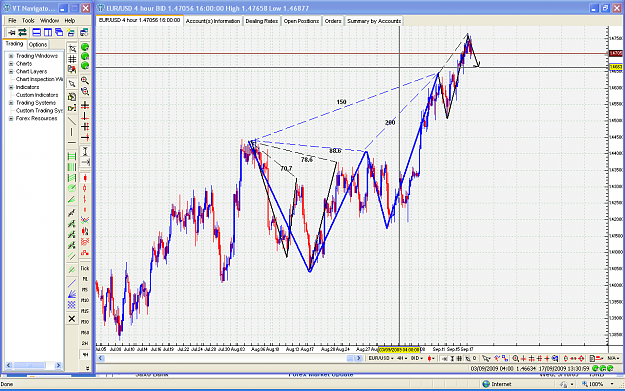625x391 pixels.
Task: Expand the Forex Resources tree node
Action: (x=11, y=118)
